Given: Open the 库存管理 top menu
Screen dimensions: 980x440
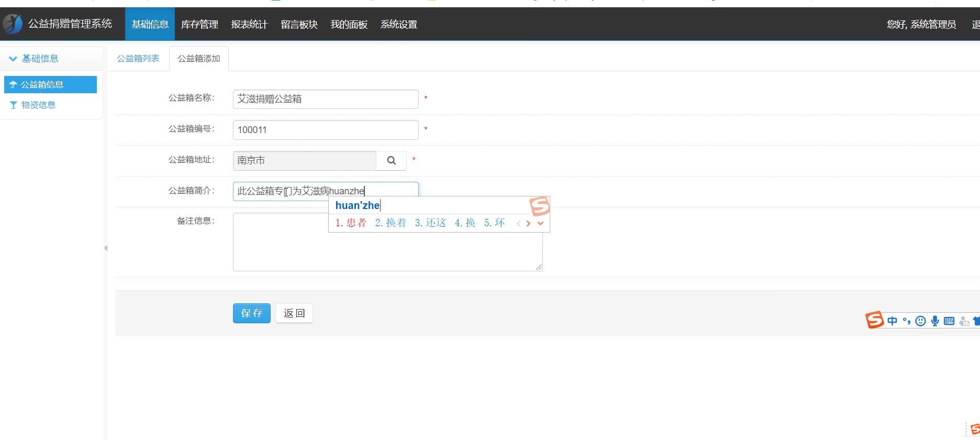Looking at the screenshot, I should [x=199, y=24].
